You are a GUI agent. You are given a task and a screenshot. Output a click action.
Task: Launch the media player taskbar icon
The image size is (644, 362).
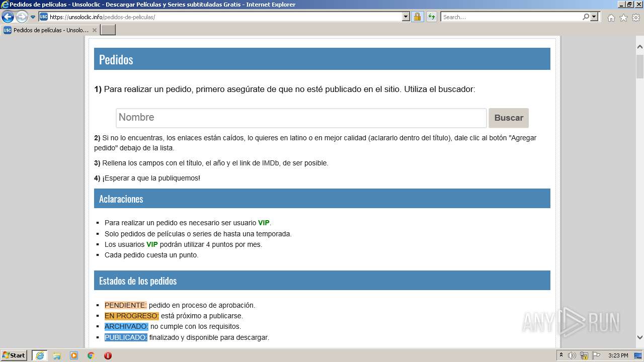click(x=74, y=355)
